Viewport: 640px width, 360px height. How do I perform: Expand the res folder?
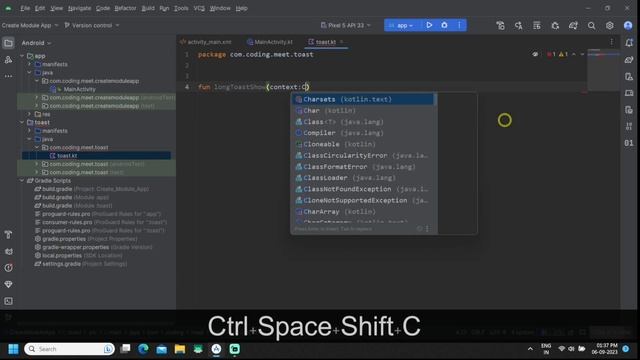29,114
